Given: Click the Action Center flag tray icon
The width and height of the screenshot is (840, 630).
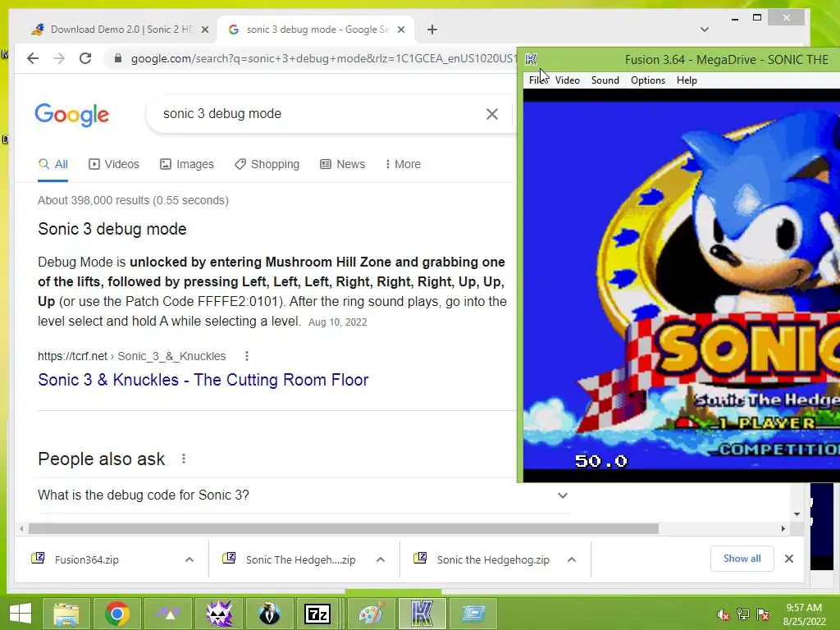Looking at the screenshot, I should pyautogui.click(x=763, y=614).
